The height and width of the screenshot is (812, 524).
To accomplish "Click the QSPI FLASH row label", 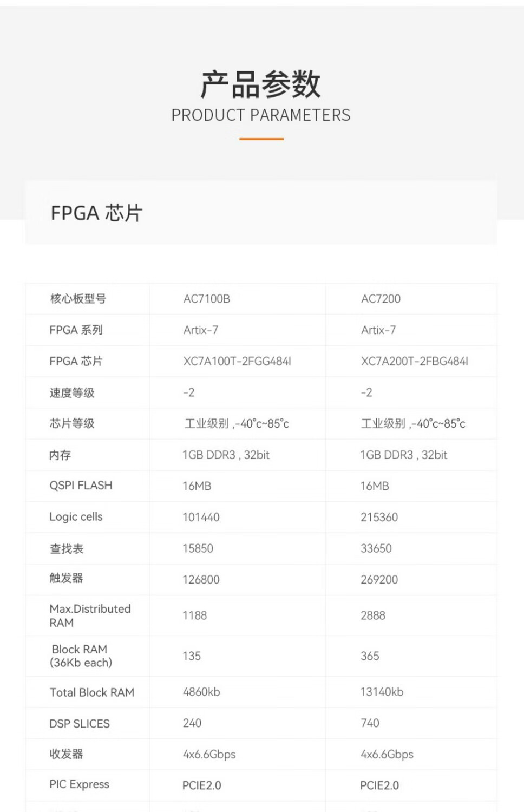I will tap(81, 486).
